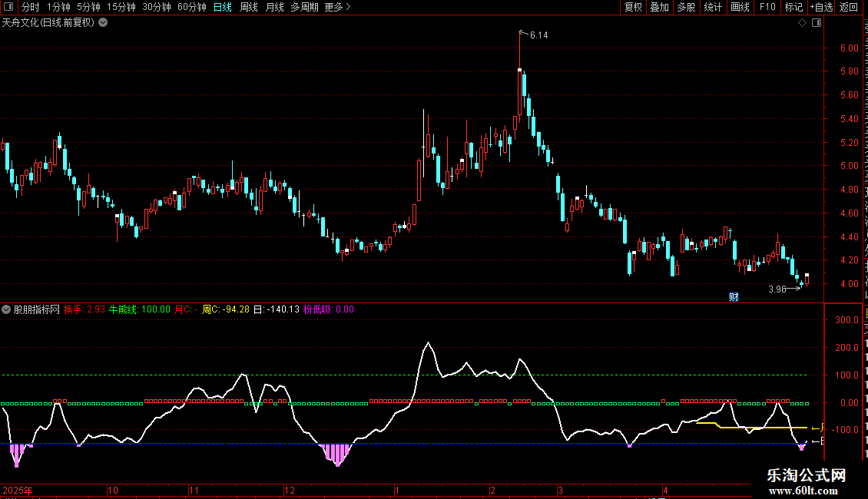
Task: Click the 11 month mark on date axis
Action: click(194, 490)
